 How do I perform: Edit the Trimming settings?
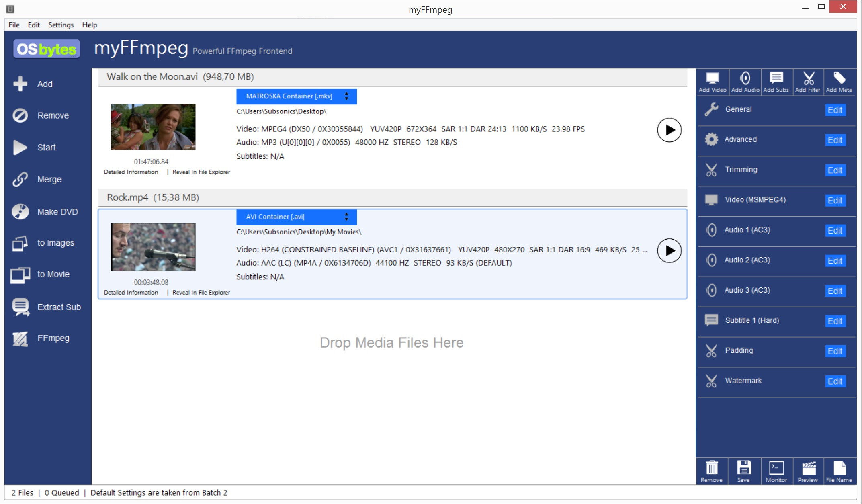tap(835, 170)
